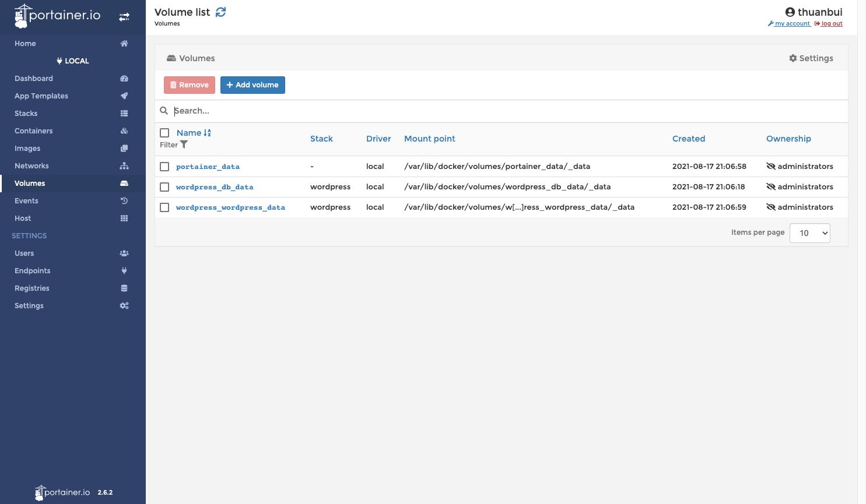Sort volumes by Mount point header

click(x=429, y=139)
